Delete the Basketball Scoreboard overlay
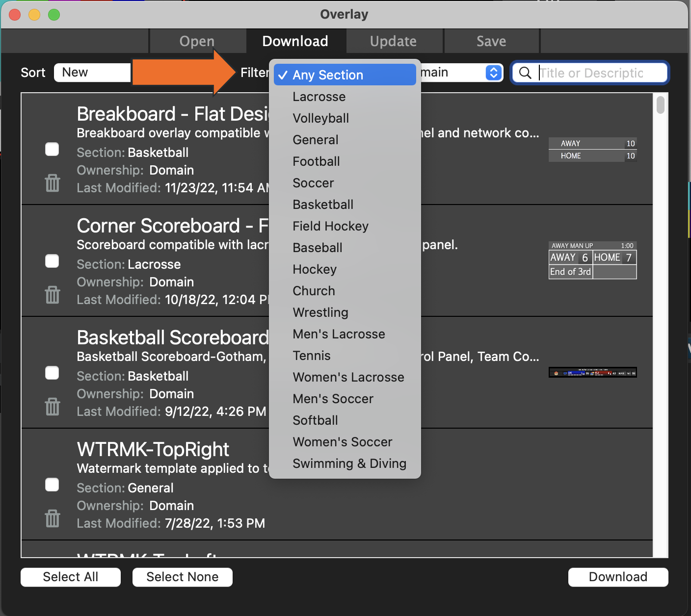 coord(52,406)
